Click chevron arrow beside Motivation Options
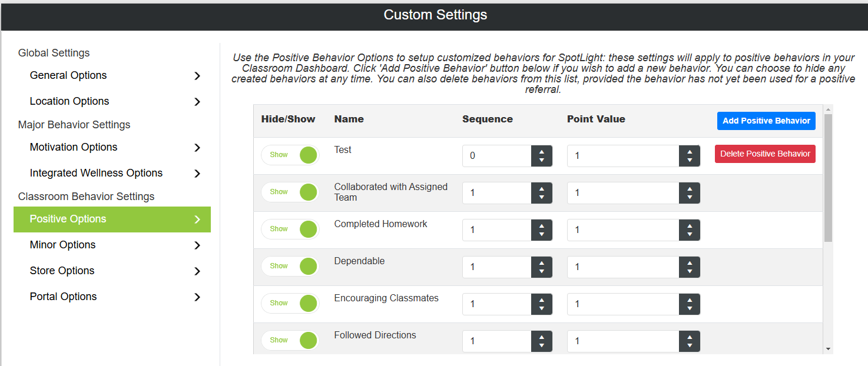The height and width of the screenshot is (366, 868). click(197, 148)
